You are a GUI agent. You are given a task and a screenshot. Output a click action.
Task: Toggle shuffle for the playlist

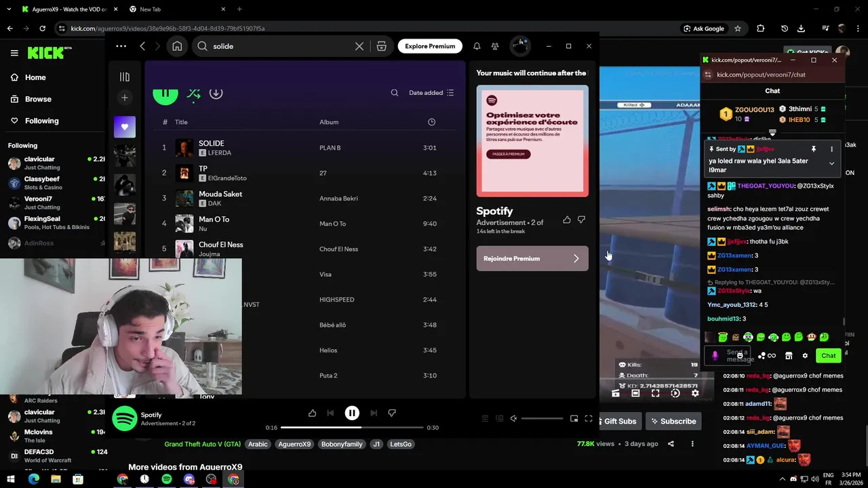(x=194, y=94)
